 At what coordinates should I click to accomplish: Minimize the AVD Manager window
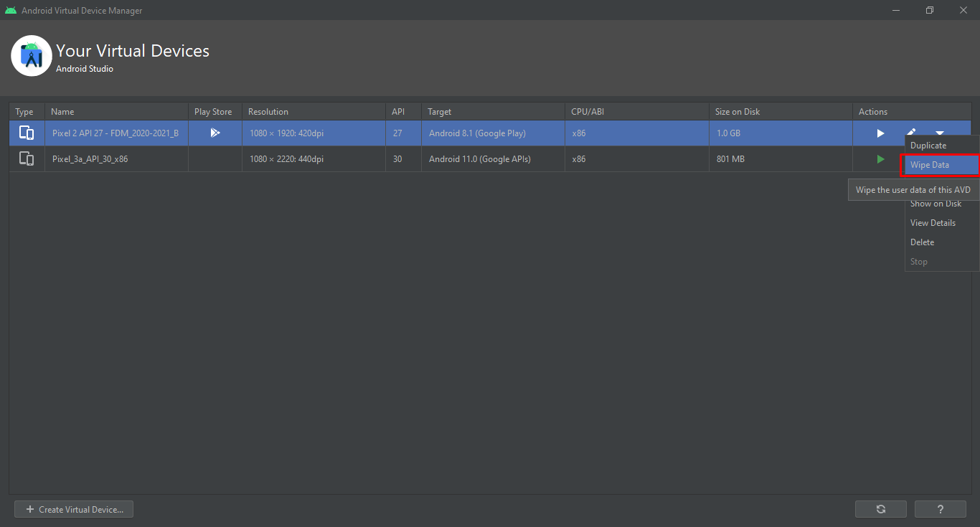(x=897, y=10)
